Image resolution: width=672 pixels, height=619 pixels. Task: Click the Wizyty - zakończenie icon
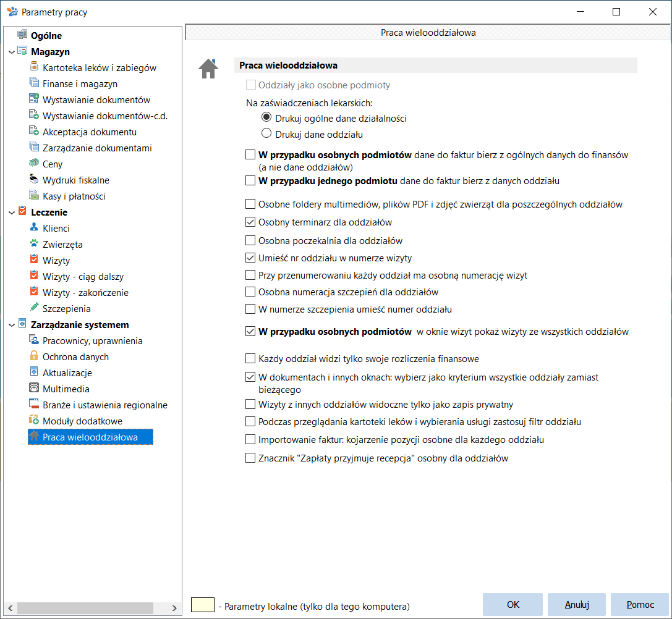tap(34, 292)
